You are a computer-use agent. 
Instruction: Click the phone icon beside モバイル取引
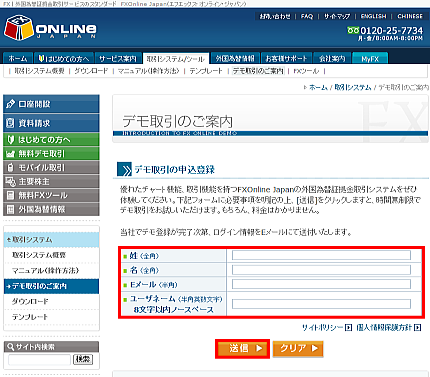coord(10,167)
